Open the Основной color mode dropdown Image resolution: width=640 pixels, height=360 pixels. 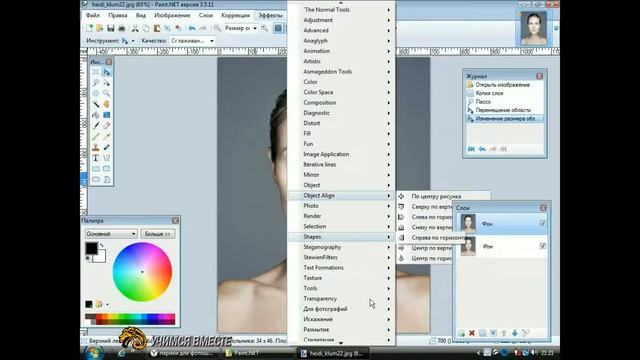(x=111, y=234)
